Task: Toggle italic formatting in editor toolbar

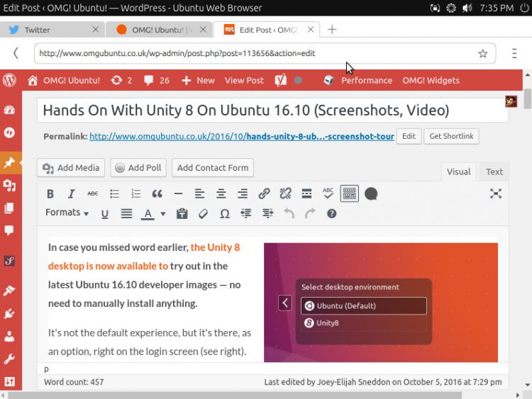Action: (71, 194)
